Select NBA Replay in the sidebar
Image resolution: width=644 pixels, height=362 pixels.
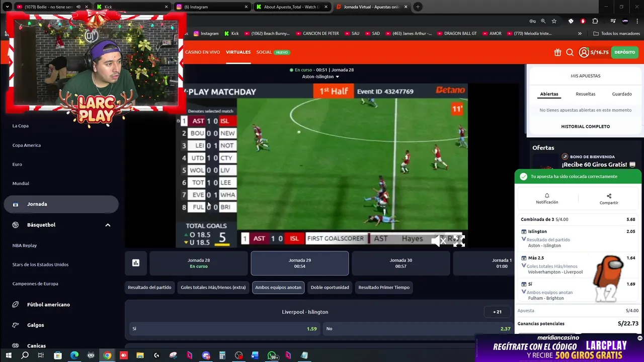coord(25,245)
